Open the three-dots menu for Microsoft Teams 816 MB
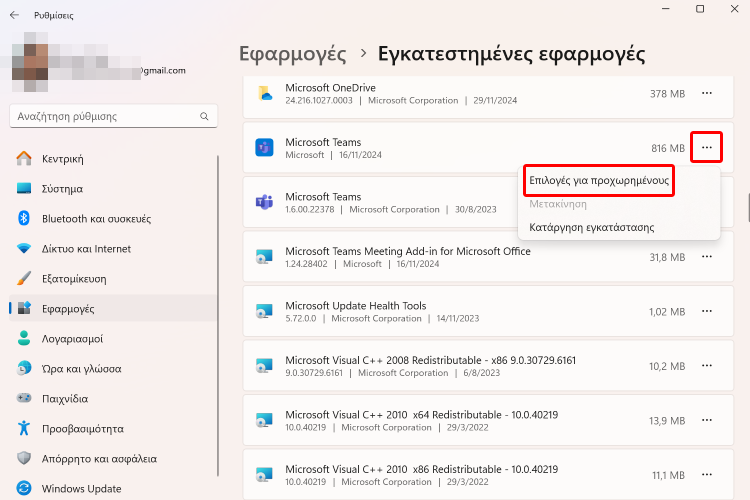This screenshot has height=500, width=750. click(x=706, y=147)
